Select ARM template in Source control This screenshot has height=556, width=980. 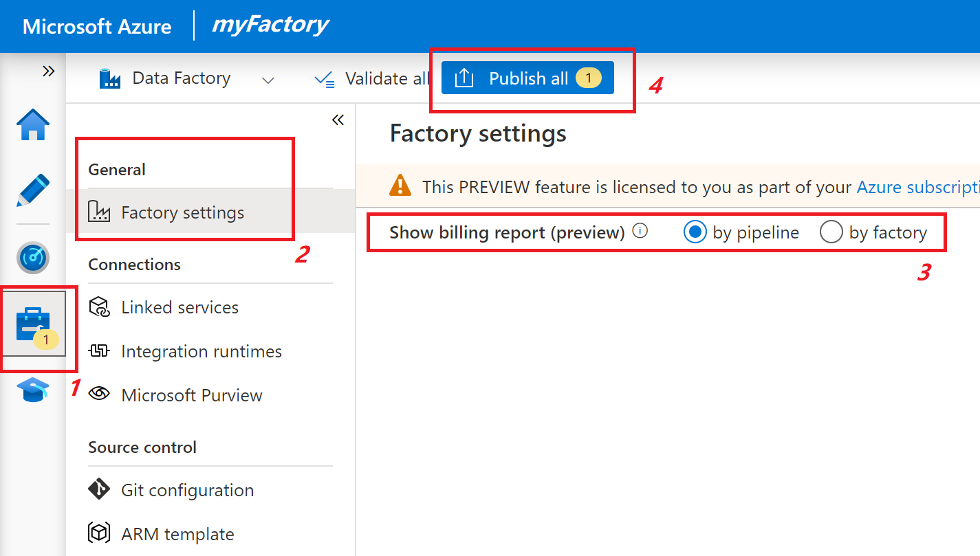pyautogui.click(x=100, y=533)
